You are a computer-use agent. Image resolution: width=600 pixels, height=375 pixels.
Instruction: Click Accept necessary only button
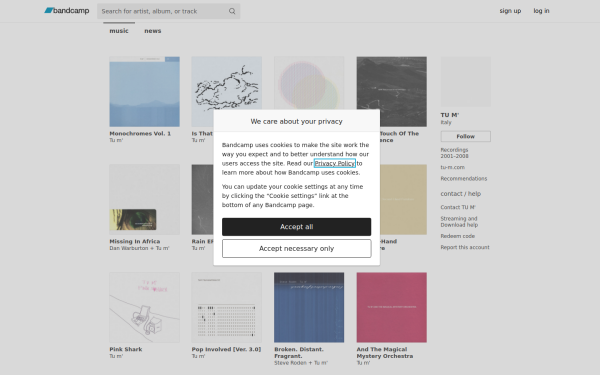tap(297, 249)
